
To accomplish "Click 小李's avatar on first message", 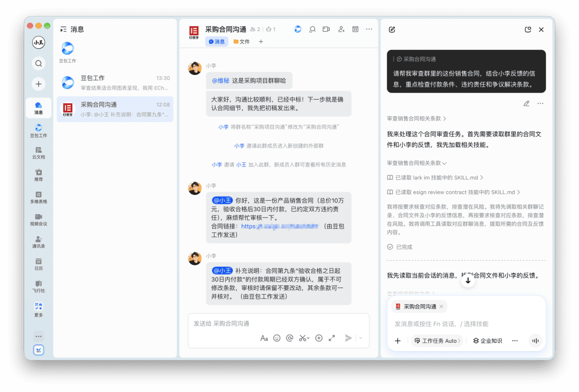I will tap(195, 68).
